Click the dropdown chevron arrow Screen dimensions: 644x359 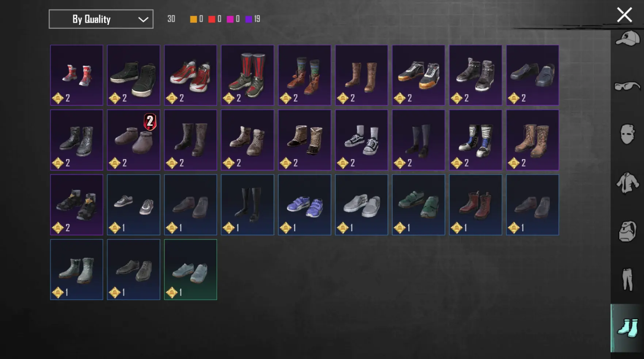point(143,19)
